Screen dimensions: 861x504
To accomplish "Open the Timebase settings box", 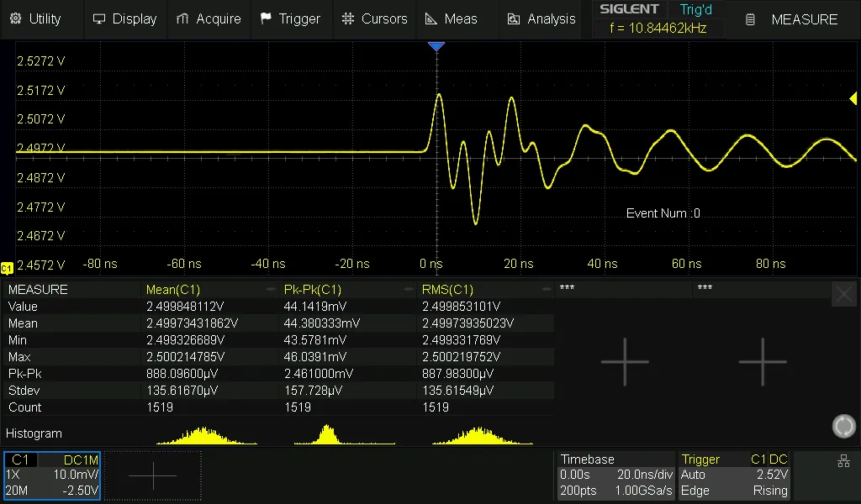I will point(615,475).
